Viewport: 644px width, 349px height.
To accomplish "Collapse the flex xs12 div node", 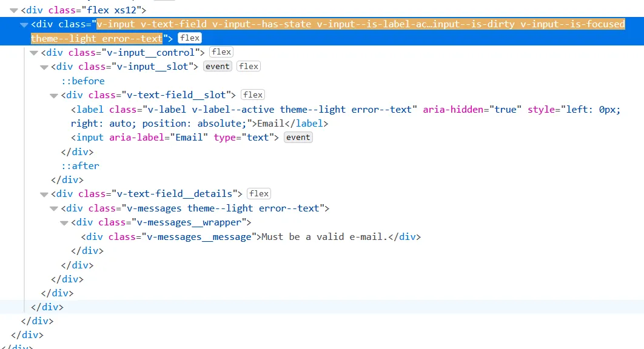I will pos(14,10).
